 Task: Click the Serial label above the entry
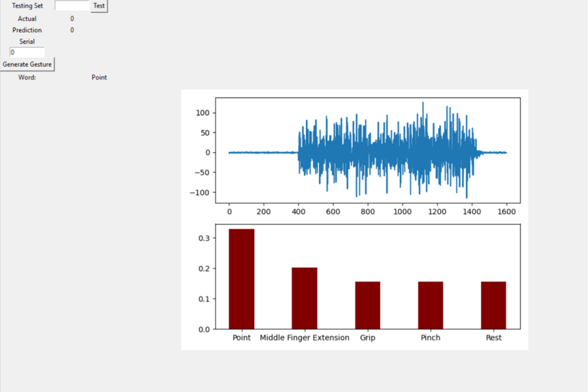(x=27, y=42)
